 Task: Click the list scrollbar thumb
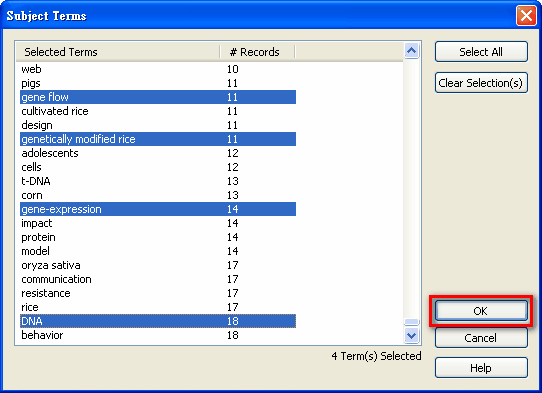coord(411,322)
